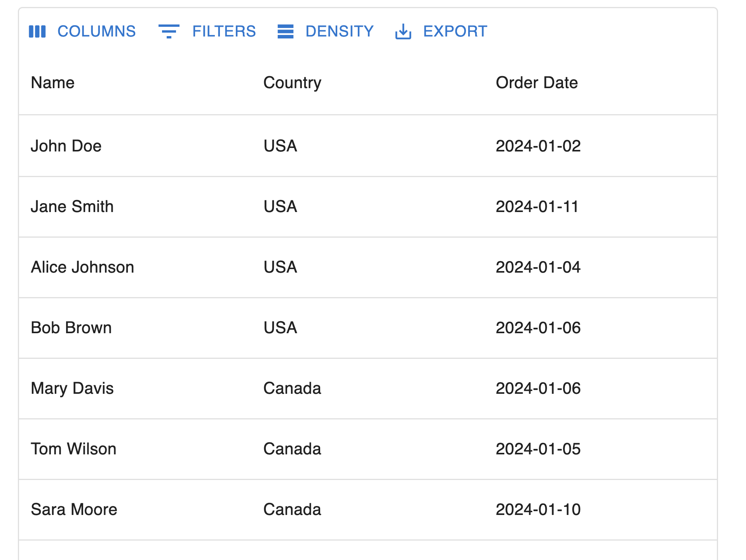
Task: Click Mary Davis's Canada country cell
Action: point(292,388)
